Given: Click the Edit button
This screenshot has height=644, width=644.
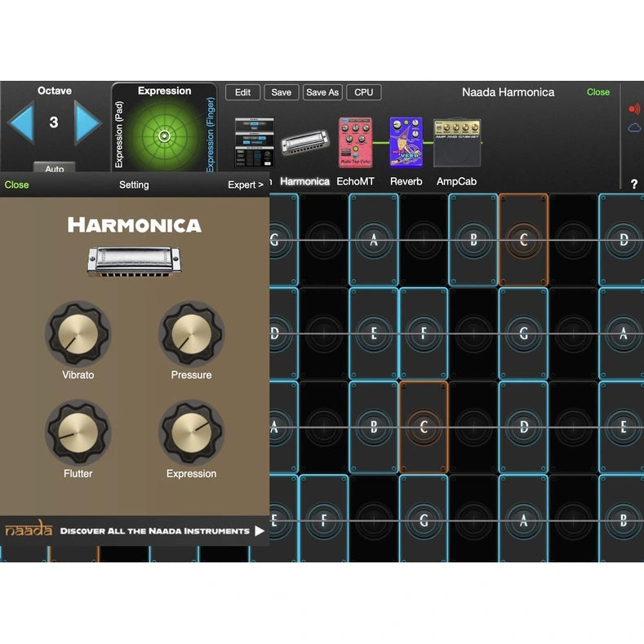Looking at the screenshot, I should point(242,92).
